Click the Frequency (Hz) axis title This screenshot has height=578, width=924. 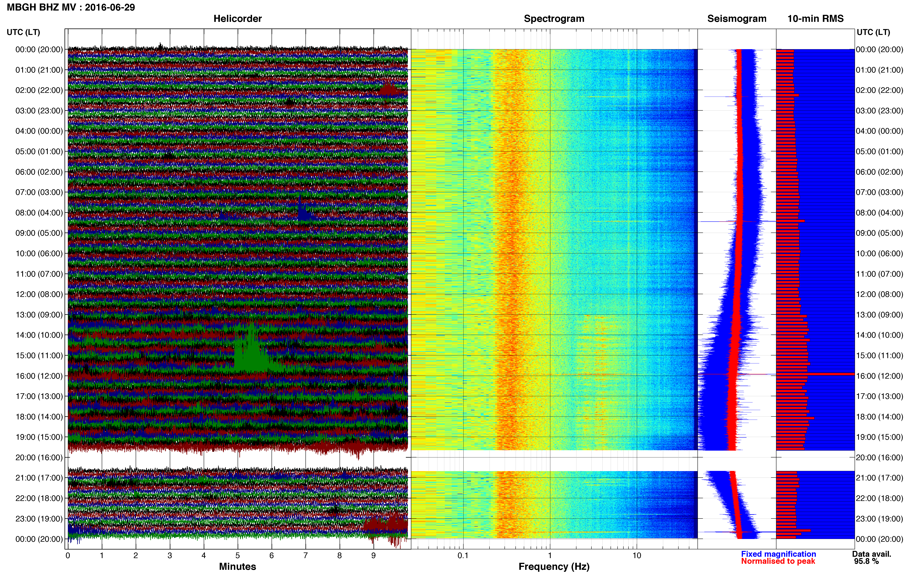pos(554,566)
